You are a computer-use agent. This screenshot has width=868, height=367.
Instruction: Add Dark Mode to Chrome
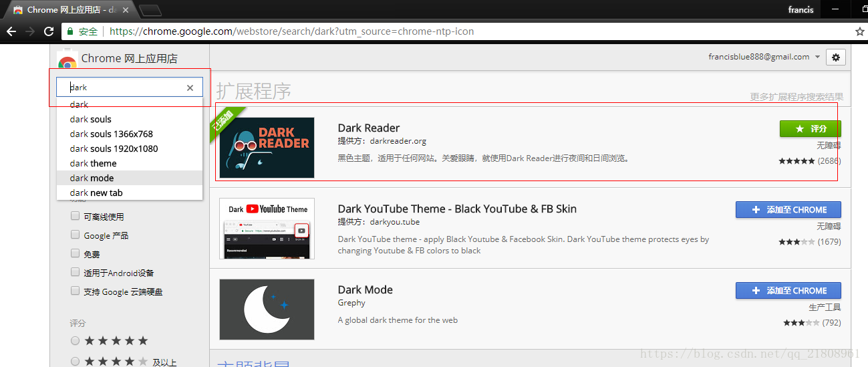[x=788, y=290]
